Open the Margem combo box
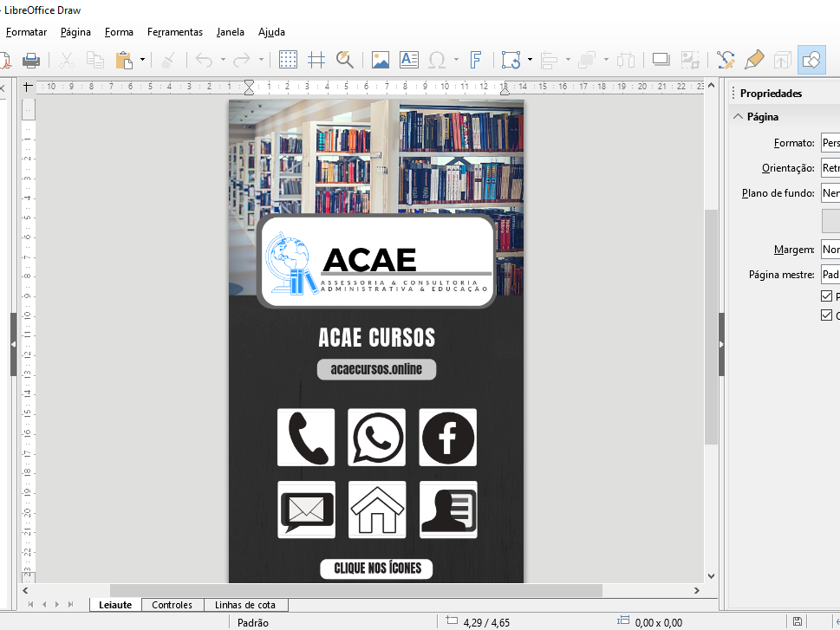The width and height of the screenshot is (840, 630). (x=830, y=249)
